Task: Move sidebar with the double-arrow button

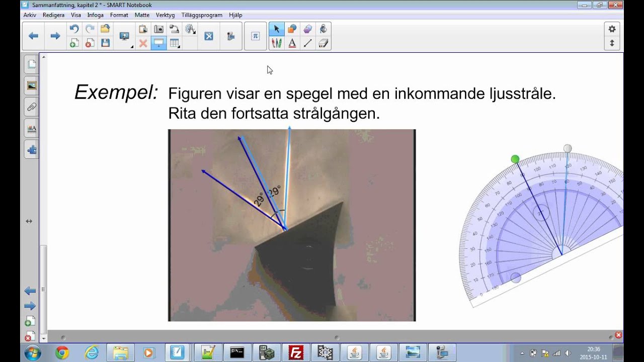Action: [29, 221]
